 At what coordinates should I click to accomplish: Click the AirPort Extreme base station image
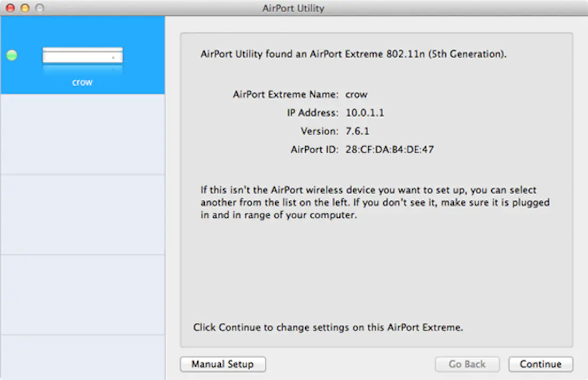click(82, 55)
